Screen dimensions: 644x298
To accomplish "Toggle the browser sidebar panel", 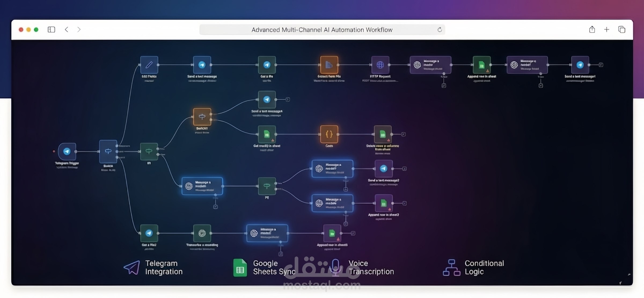I will [51, 30].
